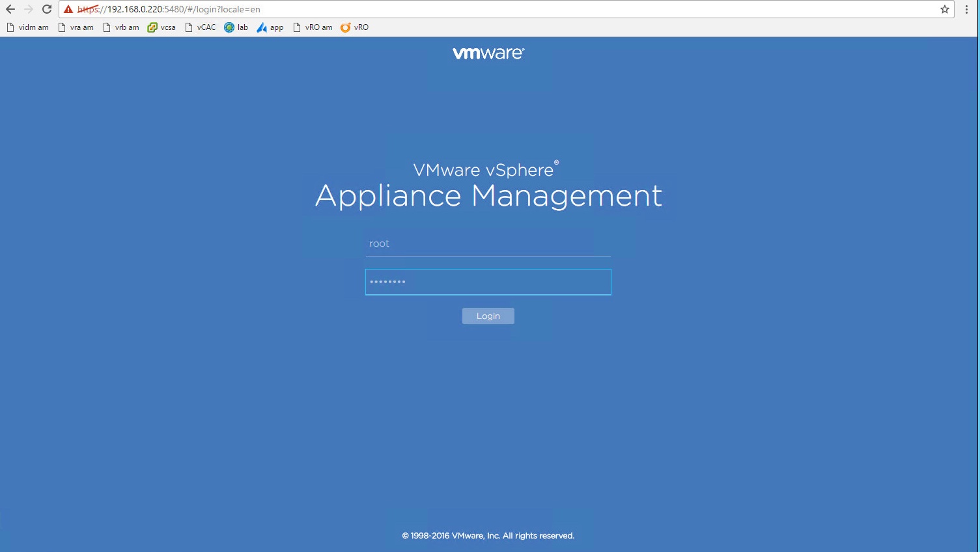Open the app bookmark

[x=270, y=27]
